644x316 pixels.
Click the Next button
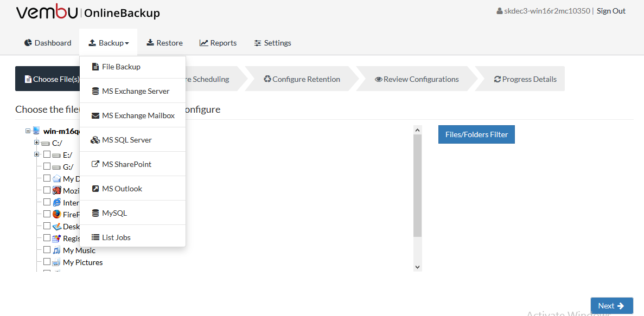tap(611, 306)
